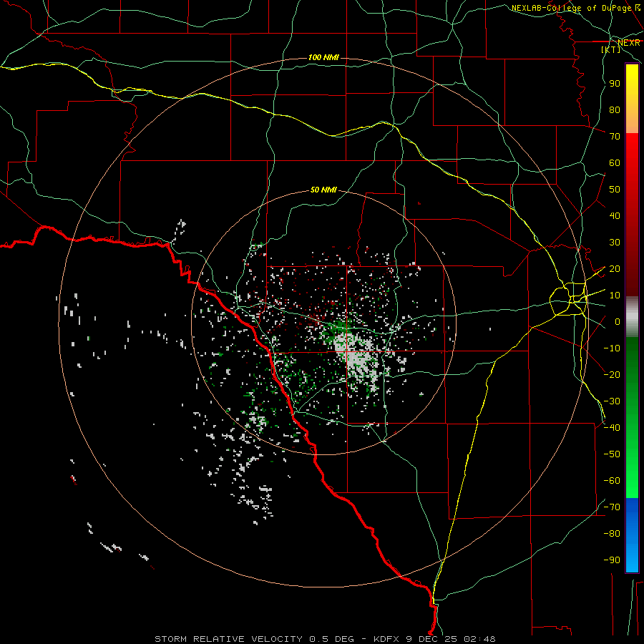Click the KDFX station identifier in caption
Image resolution: width=644 pixels, height=644 pixels.
(387, 639)
